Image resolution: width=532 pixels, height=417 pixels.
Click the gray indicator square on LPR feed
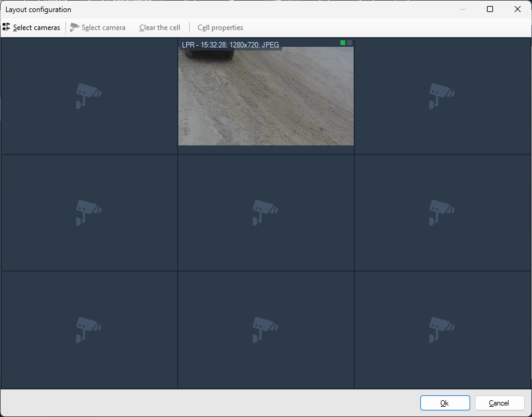pyautogui.click(x=349, y=43)
